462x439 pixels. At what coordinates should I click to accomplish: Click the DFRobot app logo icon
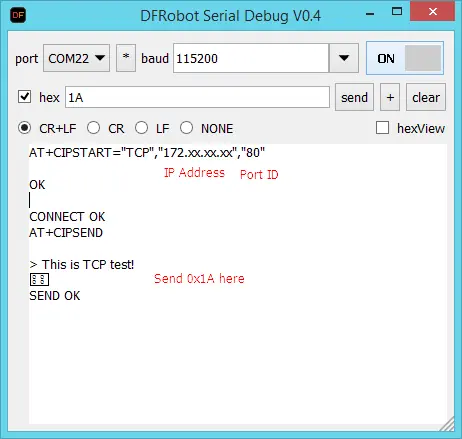(18, 15)
